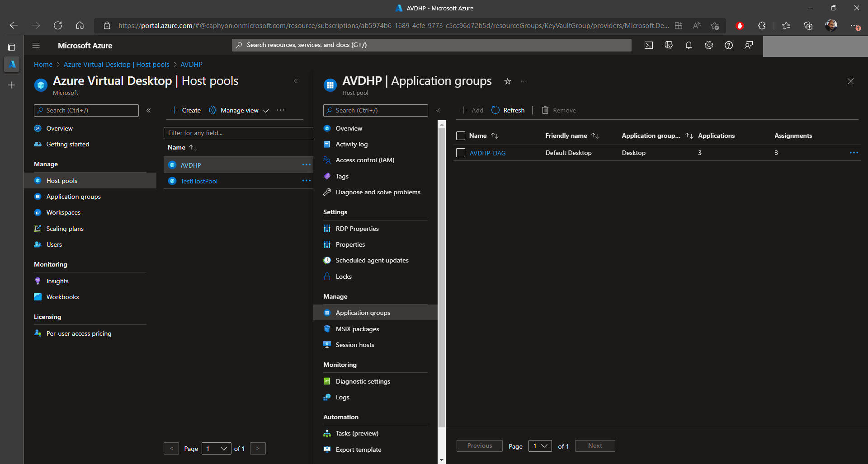
Task: Open host pools page number dropdown
Action: 217,449
